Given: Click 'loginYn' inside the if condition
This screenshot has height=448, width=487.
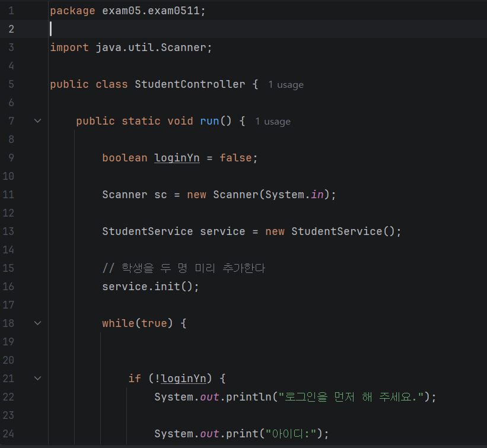Looking at the screenshot, I should tap(183, 379).
